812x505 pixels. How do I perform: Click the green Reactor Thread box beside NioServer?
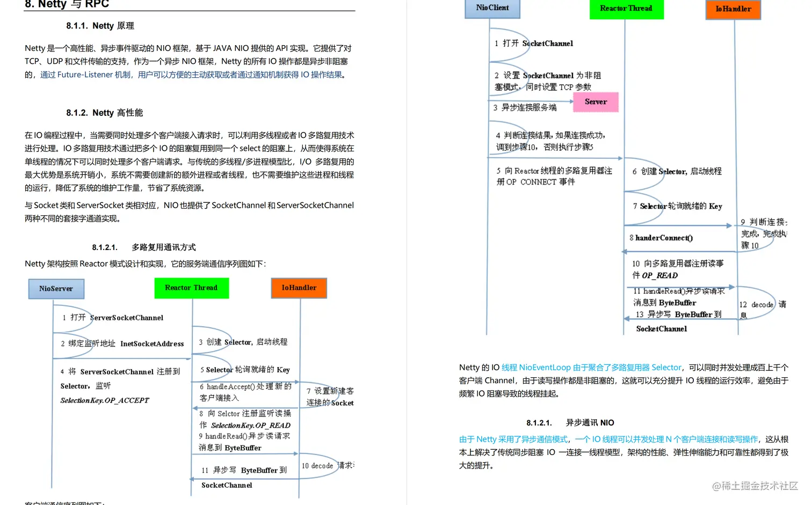tap(192, 288)
